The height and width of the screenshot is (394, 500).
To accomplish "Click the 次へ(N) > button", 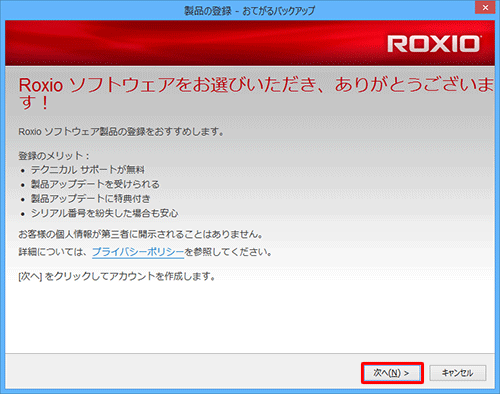I will pos(392,373).
